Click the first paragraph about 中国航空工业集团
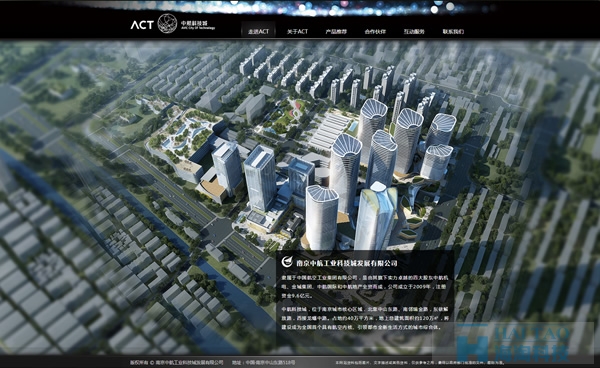 coord(365,287)
